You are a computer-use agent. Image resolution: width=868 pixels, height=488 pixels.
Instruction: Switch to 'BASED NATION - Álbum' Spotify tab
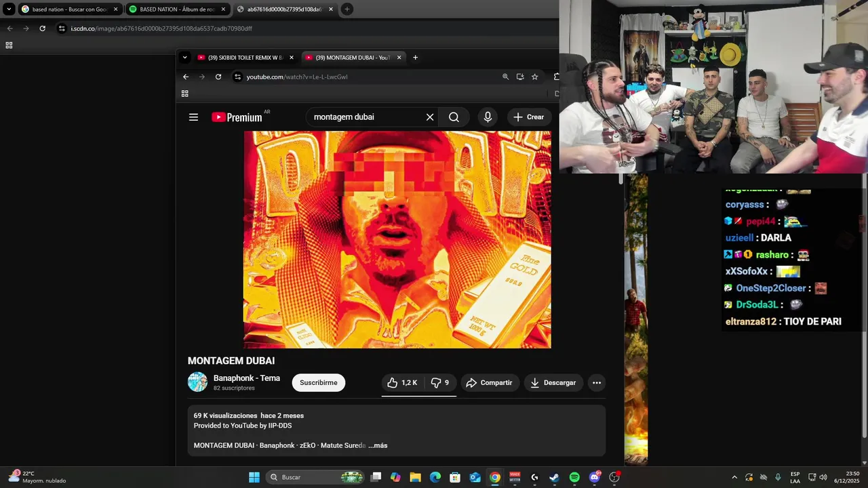click(x=178, y=9)
